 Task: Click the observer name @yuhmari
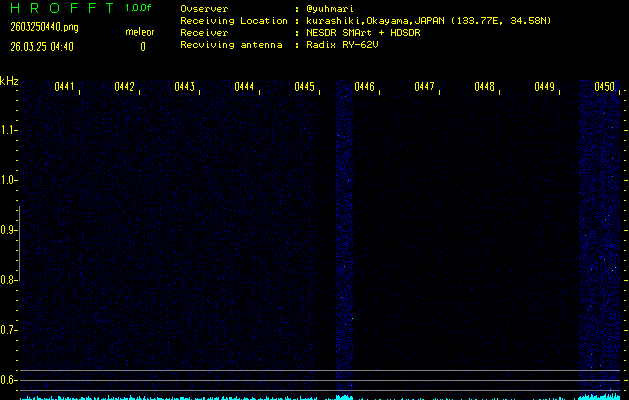click(x=329, y=9)
